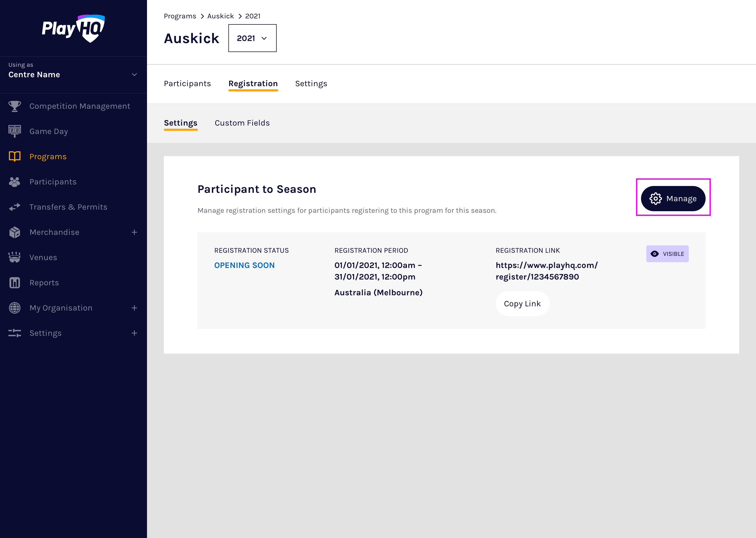Viewport: 756px width, 538px height.
Task: Expand sidebar Settings plus sign
Action: [x=134, y=333]
